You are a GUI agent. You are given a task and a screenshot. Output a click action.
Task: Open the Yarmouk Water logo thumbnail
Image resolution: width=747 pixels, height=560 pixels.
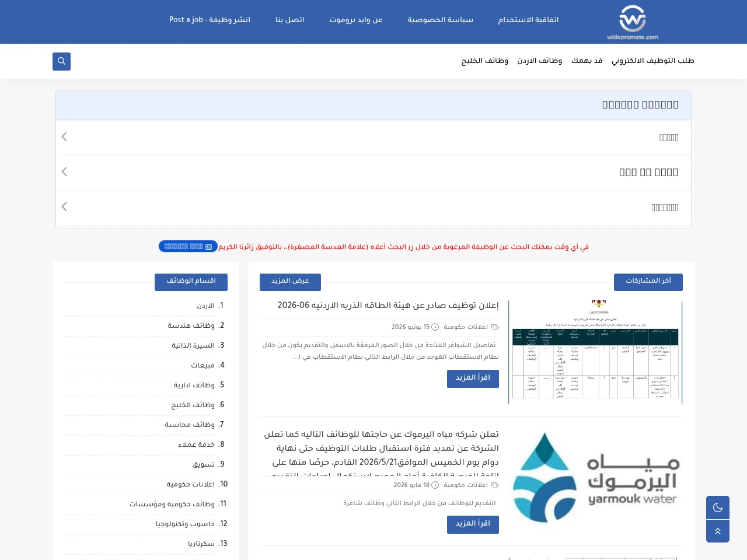595,481
